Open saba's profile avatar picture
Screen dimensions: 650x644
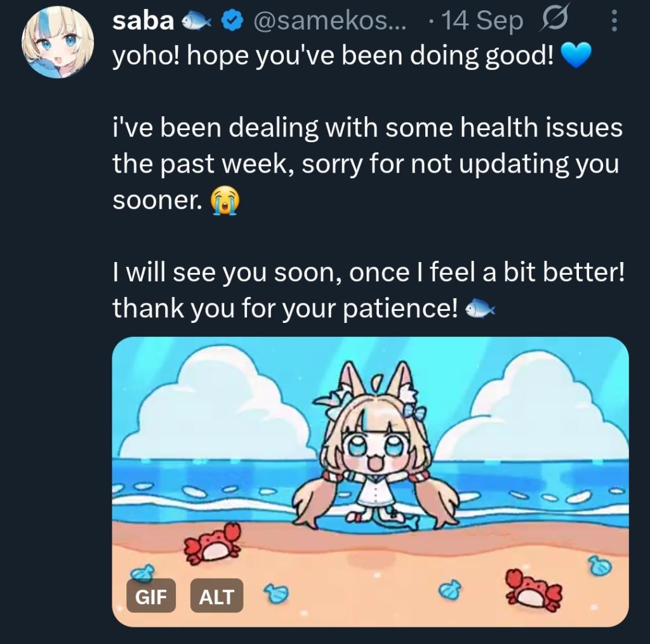58,42
